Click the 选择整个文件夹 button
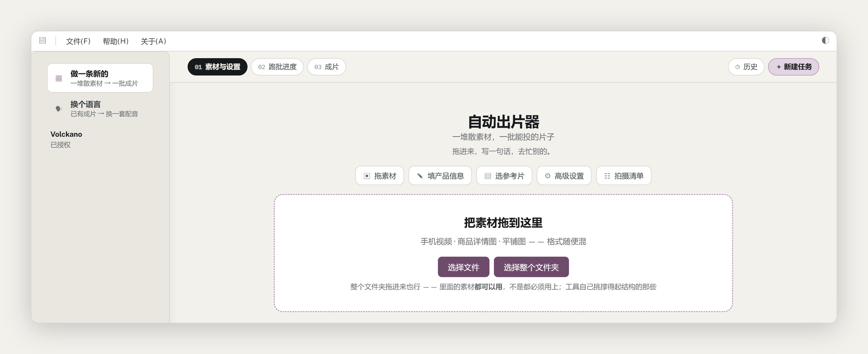Viewport: 868px width, 354px height. click(x=531, y=267)
